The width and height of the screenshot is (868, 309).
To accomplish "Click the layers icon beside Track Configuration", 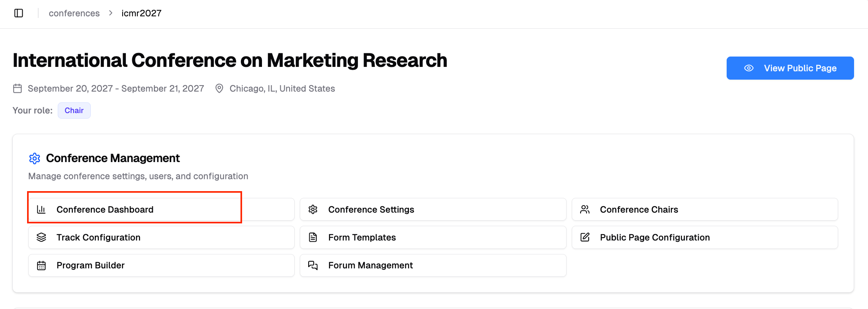I will (x=41, y=237).
